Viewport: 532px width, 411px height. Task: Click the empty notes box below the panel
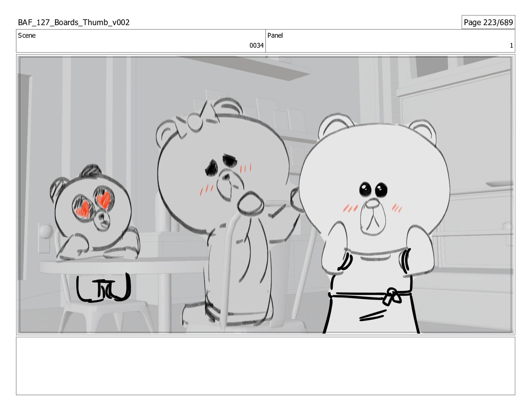coord(265,366)
